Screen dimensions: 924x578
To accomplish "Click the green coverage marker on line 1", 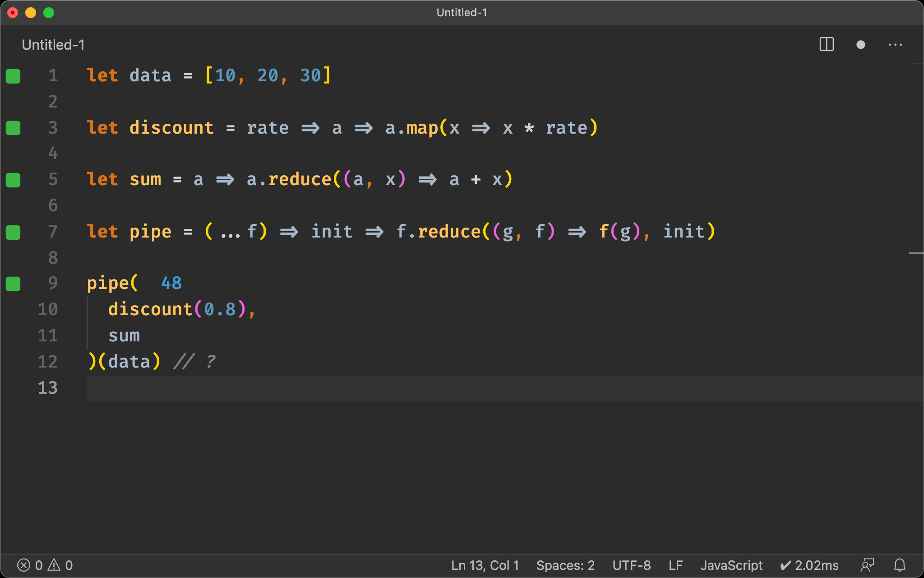I will [x=13, y=76].
